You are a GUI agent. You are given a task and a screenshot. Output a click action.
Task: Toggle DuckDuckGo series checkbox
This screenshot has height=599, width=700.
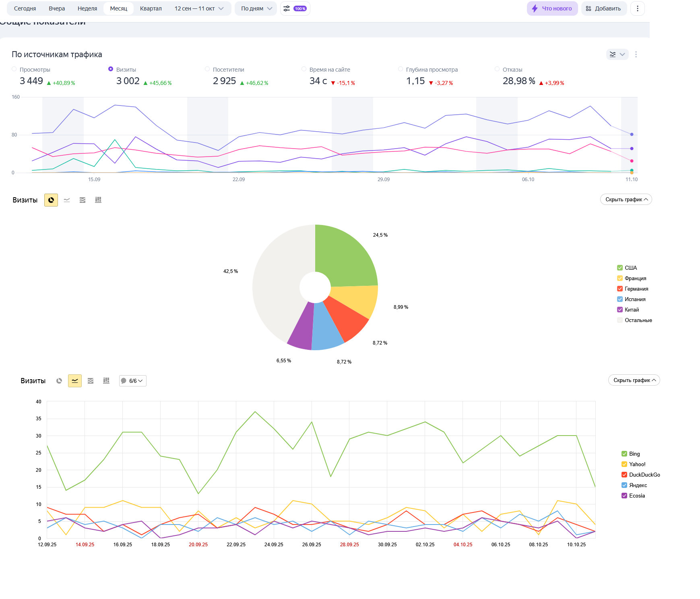[624, 475]
